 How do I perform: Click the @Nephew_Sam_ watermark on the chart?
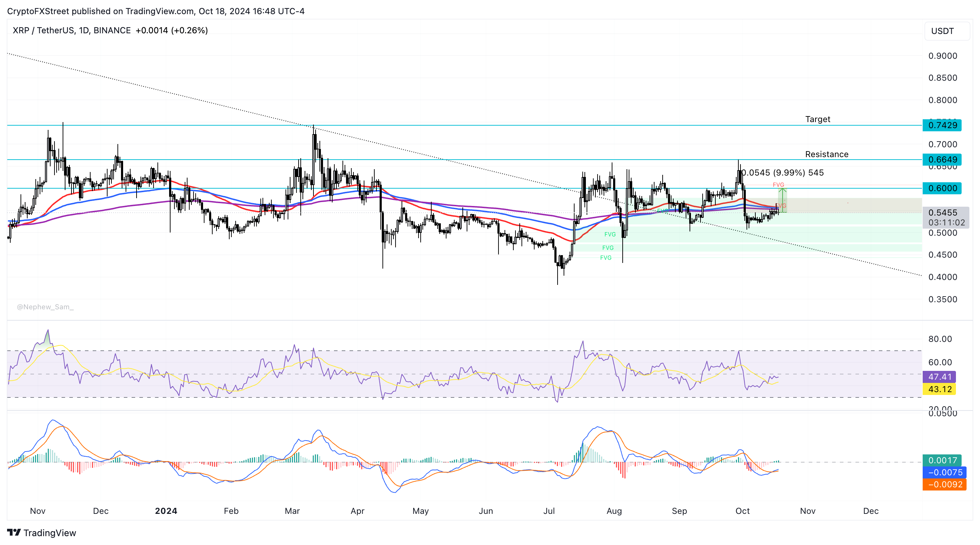pyautogui.click(x=45, y=307)
